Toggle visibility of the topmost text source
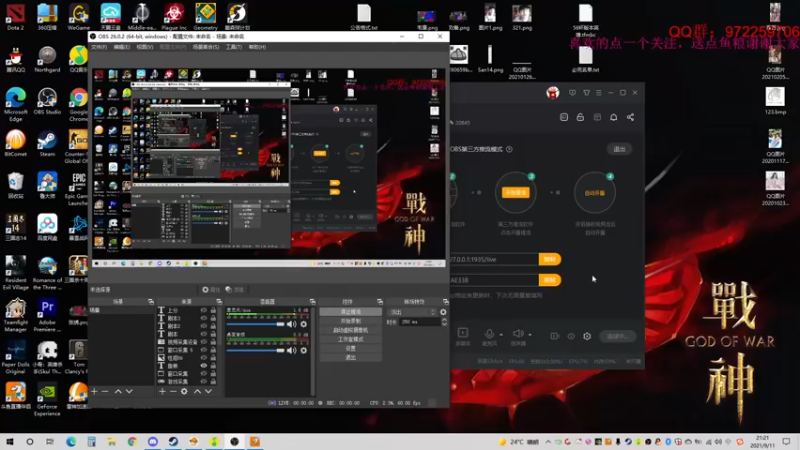This screenshot has width=800, height=450. click(204, 310)
